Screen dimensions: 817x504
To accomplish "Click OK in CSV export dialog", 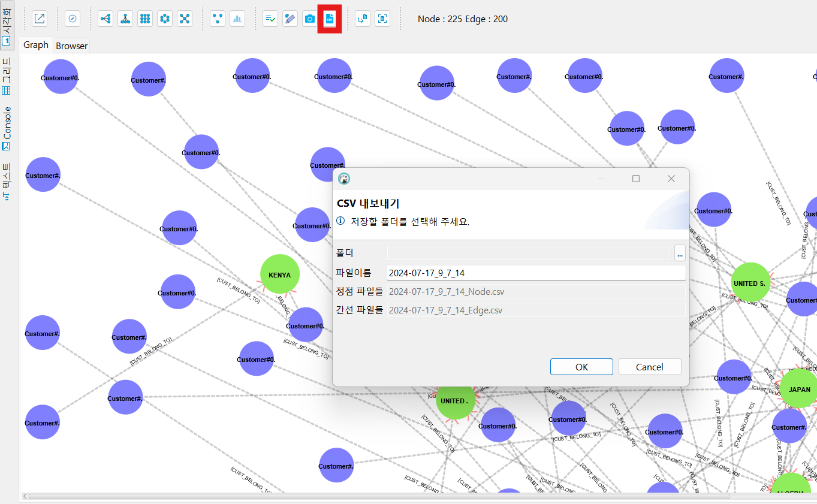I will (x=581, y=367).
